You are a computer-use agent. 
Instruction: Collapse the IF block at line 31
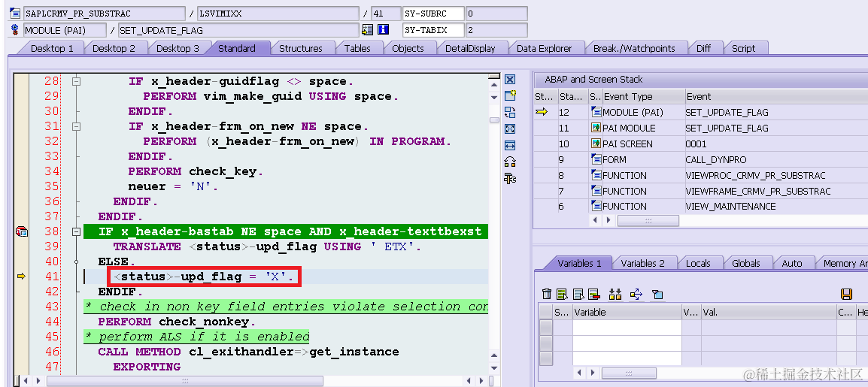pyautogui.click(x=77, y=126)
